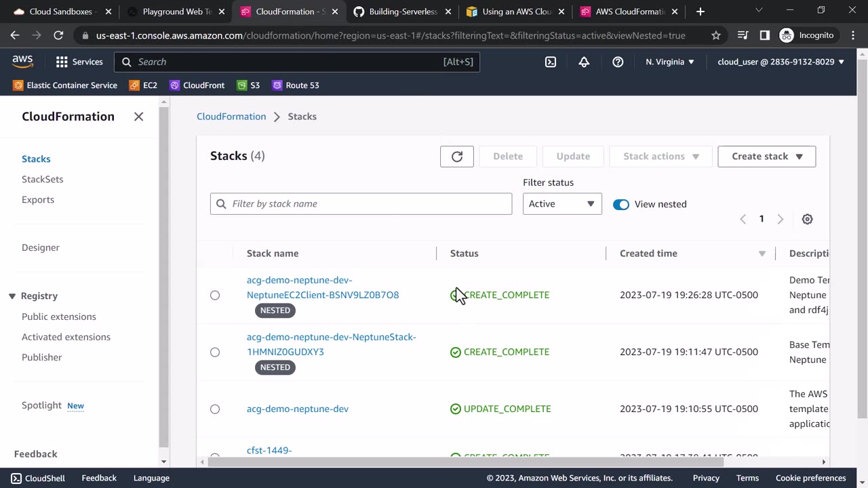Switch to the Cloud Sandboxes tab
This screenshot has width=868, height=488.
62,12
